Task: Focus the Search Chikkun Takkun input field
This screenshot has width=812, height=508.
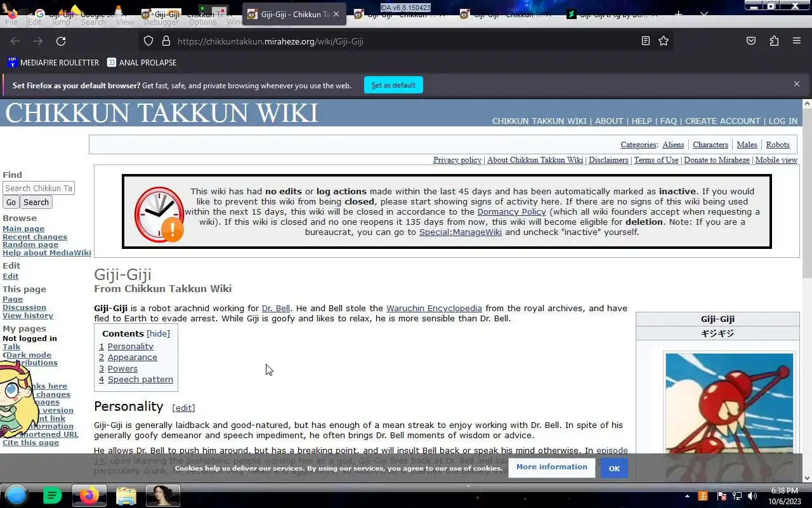Action: coord(39,188)
